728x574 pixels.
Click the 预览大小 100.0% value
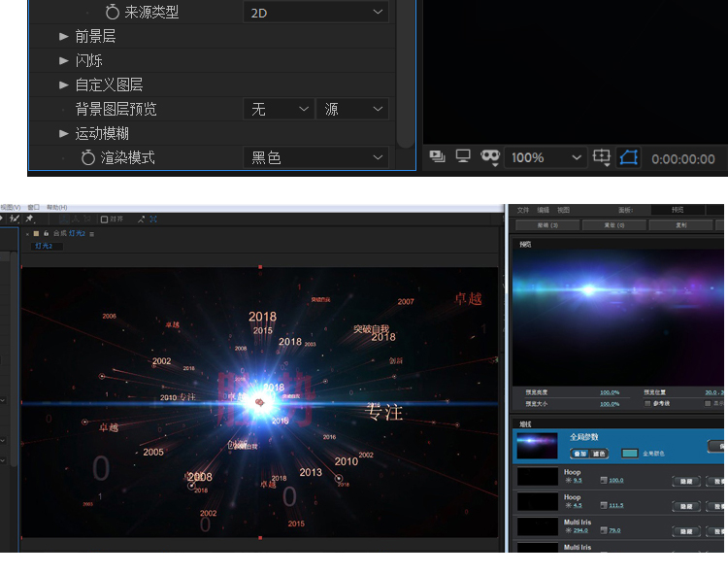pos(610,404)
